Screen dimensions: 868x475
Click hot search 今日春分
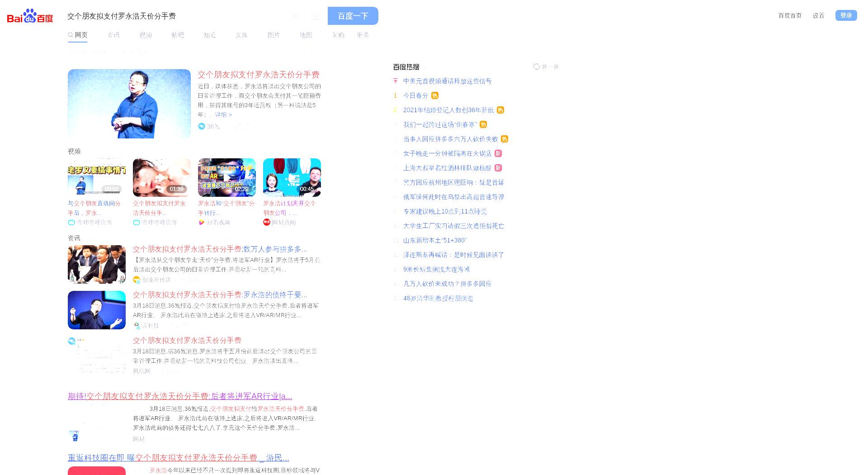(415, 95)
